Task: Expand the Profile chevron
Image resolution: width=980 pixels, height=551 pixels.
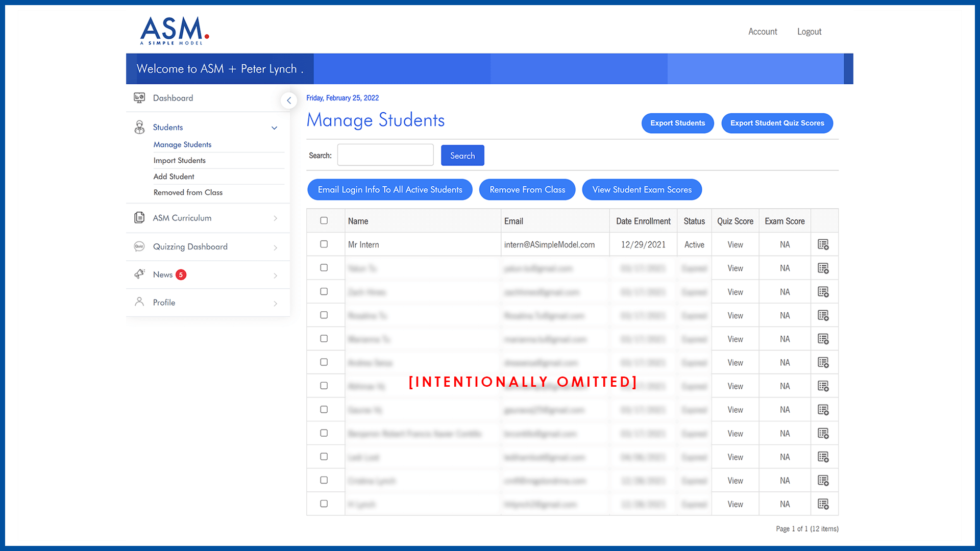Action: [275, 304]
